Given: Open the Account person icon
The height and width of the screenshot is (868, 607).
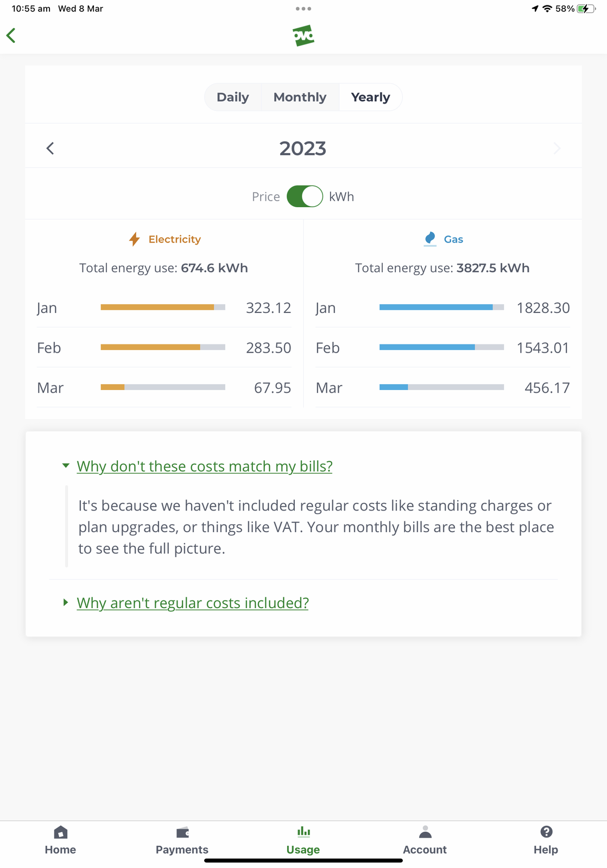Looking at the screenshot, I should 425,832.
